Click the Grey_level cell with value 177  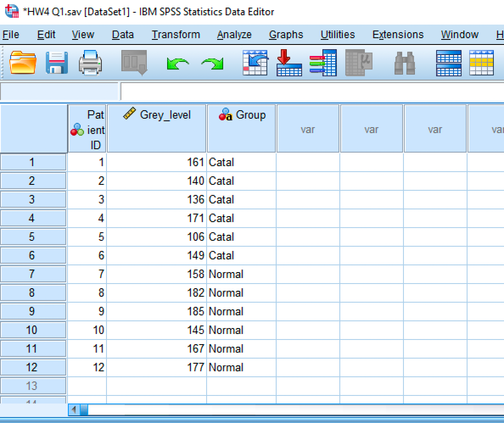pyautogui.click(x=157, y=367)
